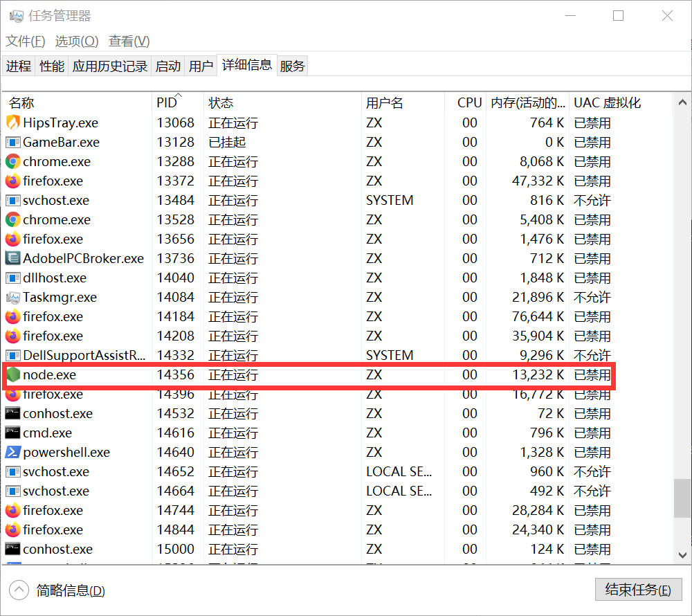Switch to the 应用历史记录 tab
692x616 pixels.
pyautogui.click(x=110, y=66)
